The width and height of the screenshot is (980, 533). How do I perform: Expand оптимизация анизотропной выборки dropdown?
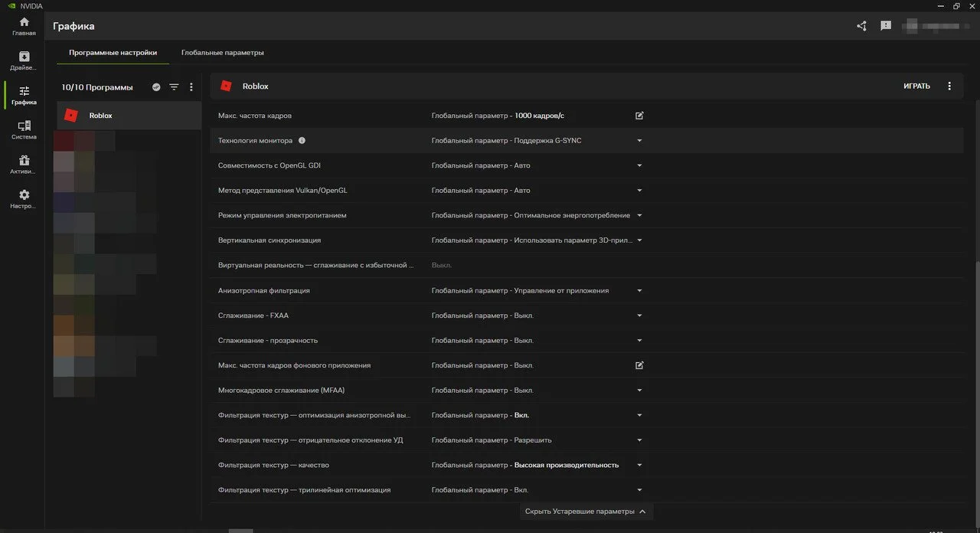[639, 415]
